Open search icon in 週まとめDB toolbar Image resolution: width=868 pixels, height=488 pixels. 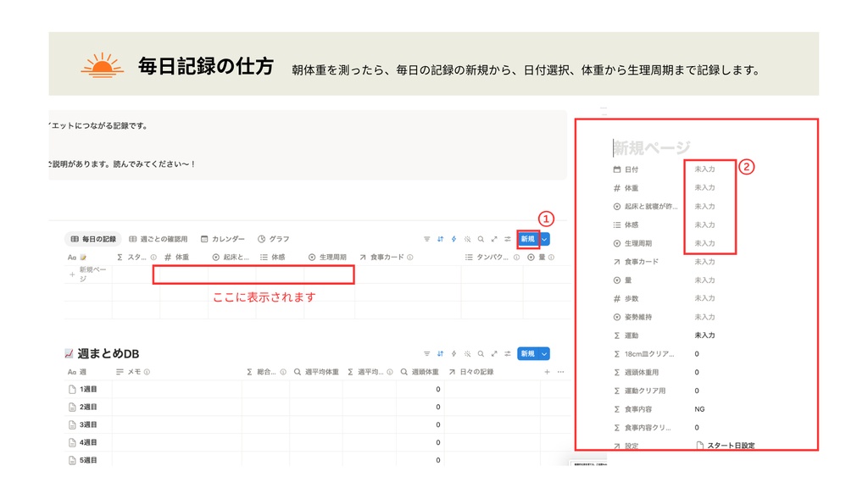(481, 353)
